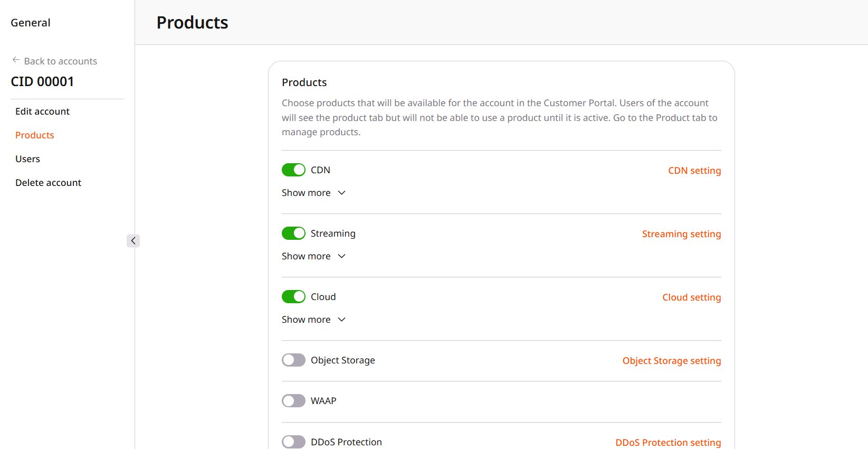This screenshot has height=449, width=868.
Task: Enable the Object Storage switch
Action: [293, 360]
